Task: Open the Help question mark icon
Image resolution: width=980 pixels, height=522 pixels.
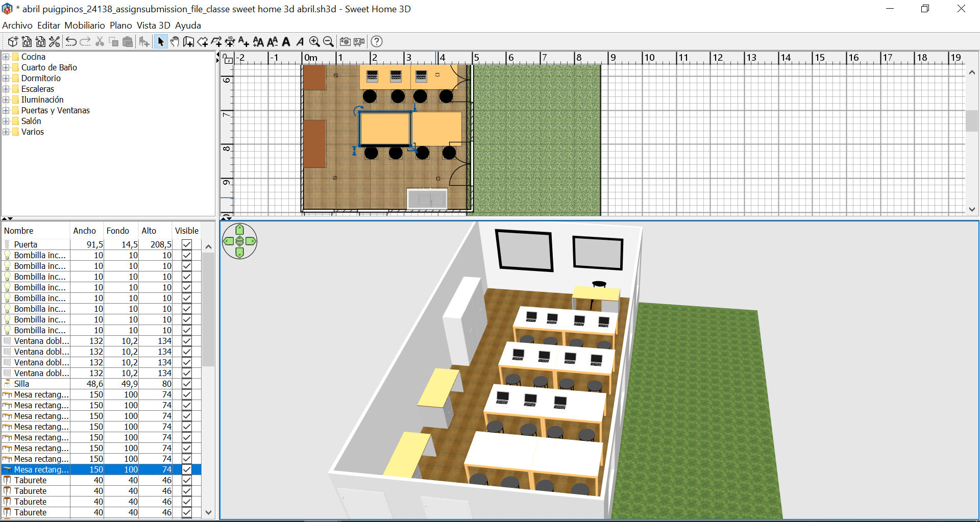Action: point(377,42)
